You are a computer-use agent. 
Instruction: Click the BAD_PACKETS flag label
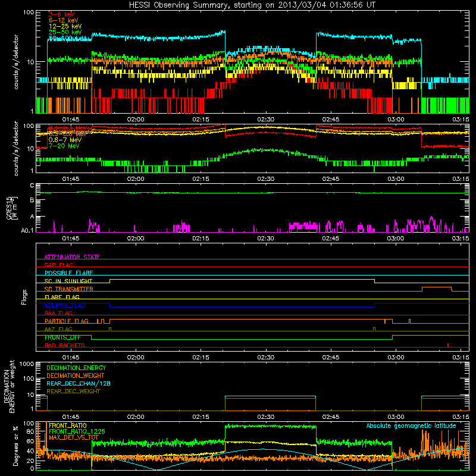(65, 345)
